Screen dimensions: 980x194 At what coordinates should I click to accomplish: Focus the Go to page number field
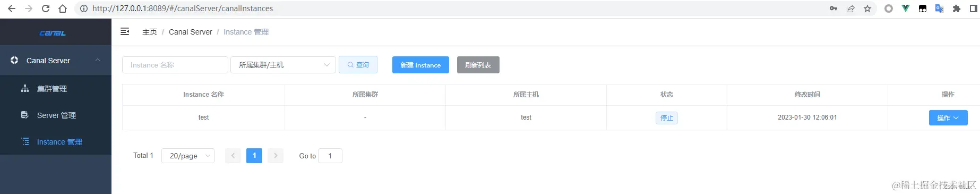pos(330,156)
